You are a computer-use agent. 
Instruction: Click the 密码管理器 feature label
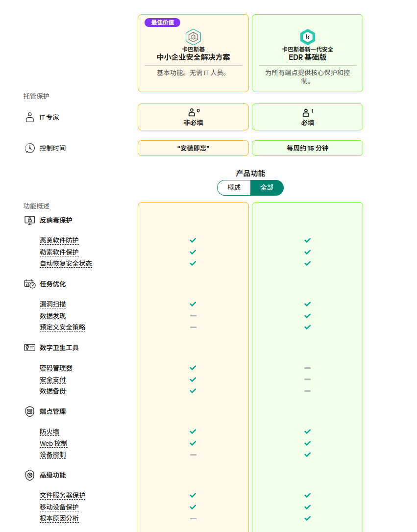coord(56,368)
